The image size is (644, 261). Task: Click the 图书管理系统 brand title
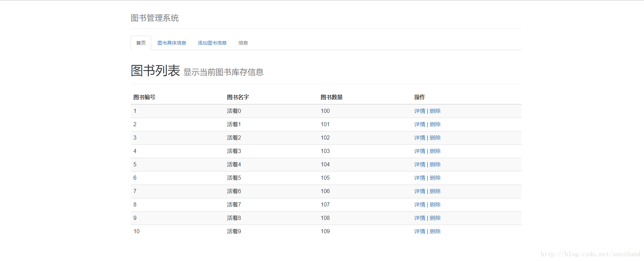click(x=155, y=18)
